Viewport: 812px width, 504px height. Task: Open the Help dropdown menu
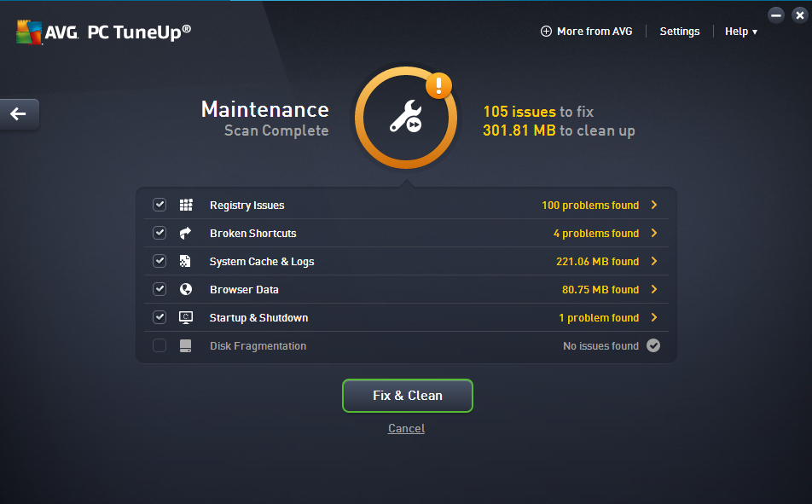point(741,31)
